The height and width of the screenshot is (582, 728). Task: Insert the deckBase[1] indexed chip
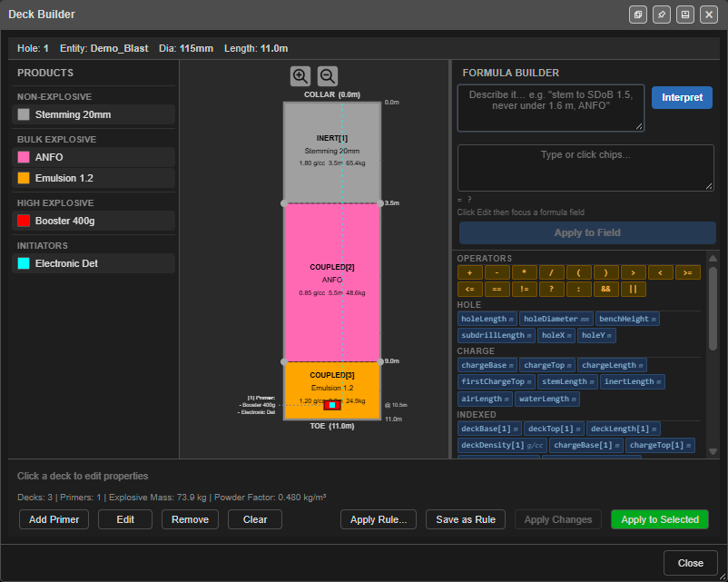click(x=489, y=429)
